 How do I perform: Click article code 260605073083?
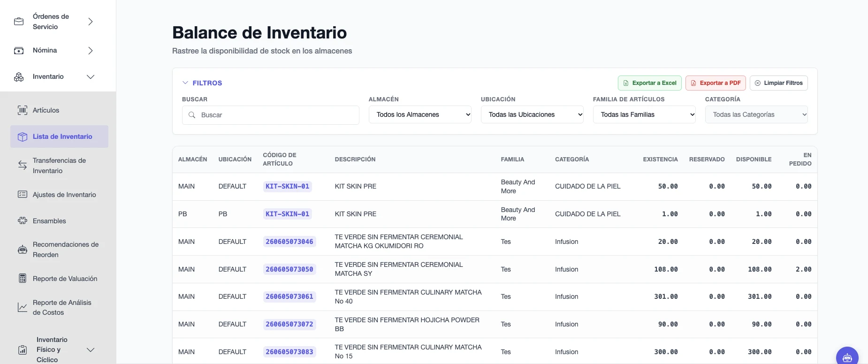[x=289, y=352]
